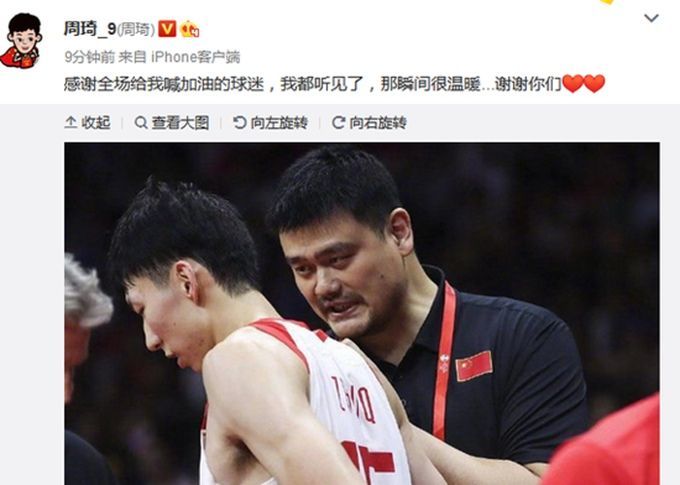Viewport: 680px width, 485px height.
Task: Expand the post options chevron menu
Action: 651,18
